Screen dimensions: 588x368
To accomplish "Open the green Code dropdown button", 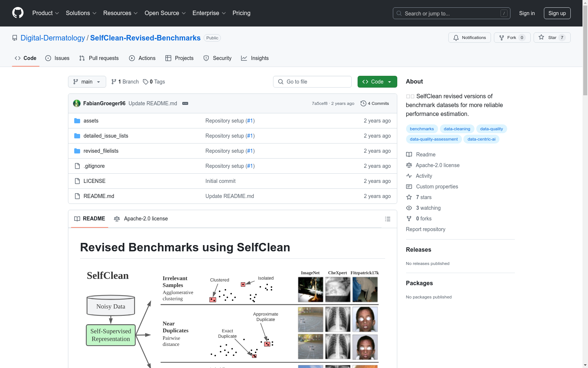I will pos(377,82).
